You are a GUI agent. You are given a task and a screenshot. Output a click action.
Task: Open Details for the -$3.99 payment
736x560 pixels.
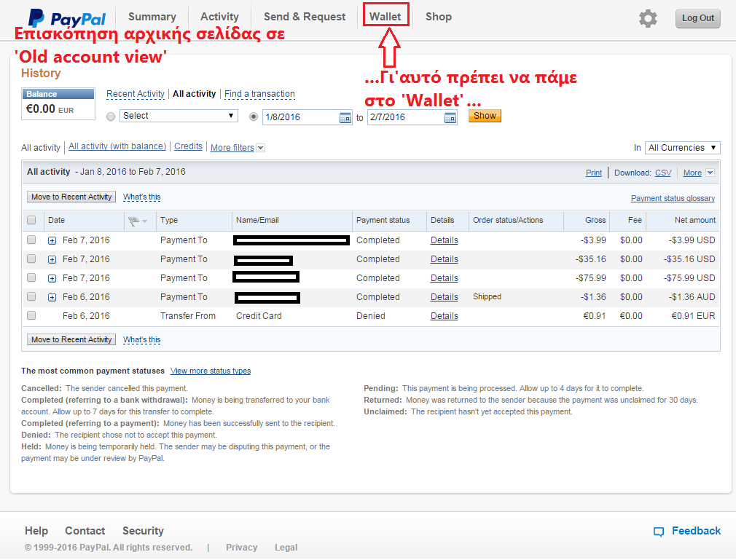click(x=444, y=240)
